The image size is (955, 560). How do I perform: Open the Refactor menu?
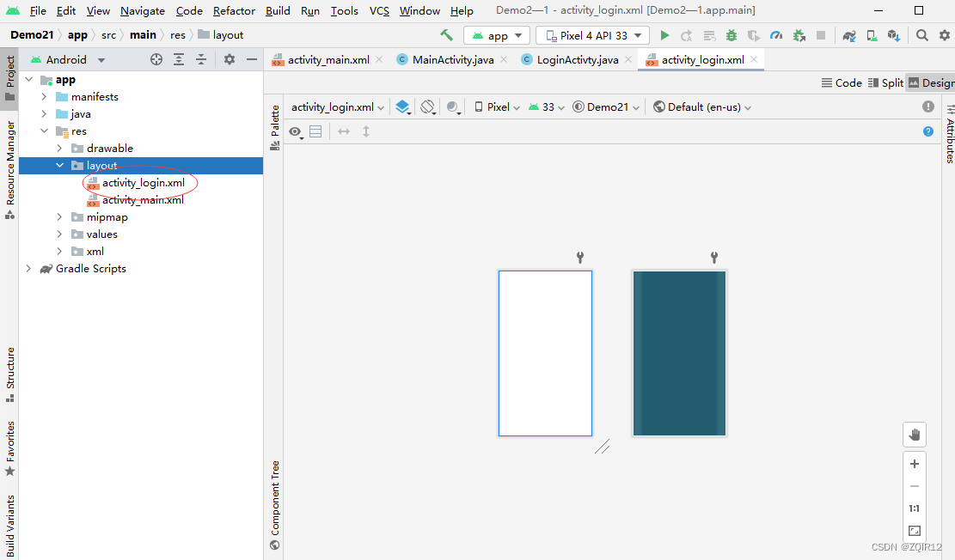click(x=234, y=11)
